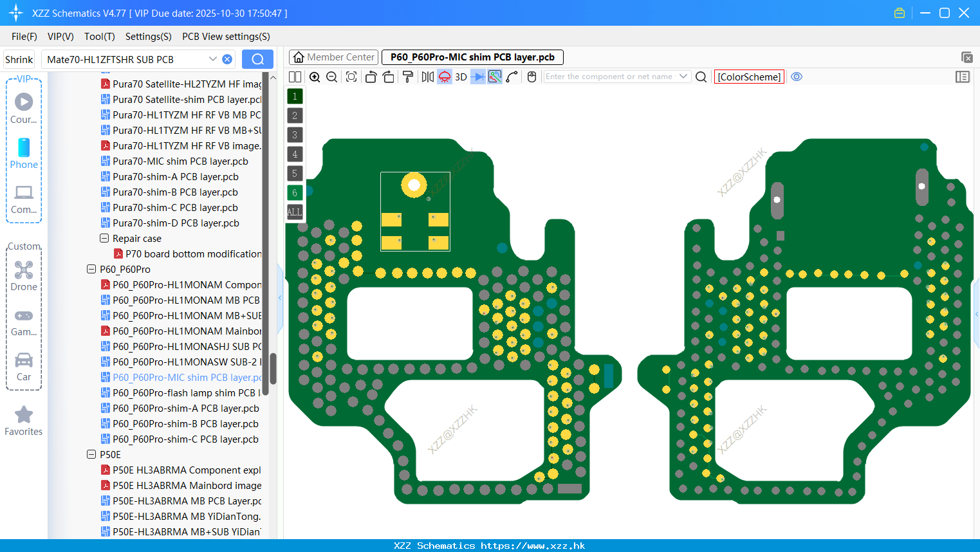The height and width of the screenshot is (552, 980).
Task: Open P70 board bottom modification file
Action: (187, 253)
